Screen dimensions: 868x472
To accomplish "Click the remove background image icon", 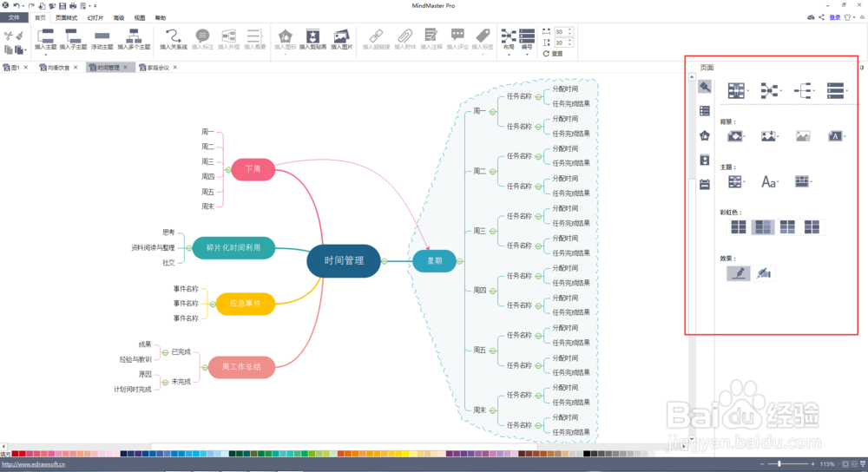I will pos(803,136).
